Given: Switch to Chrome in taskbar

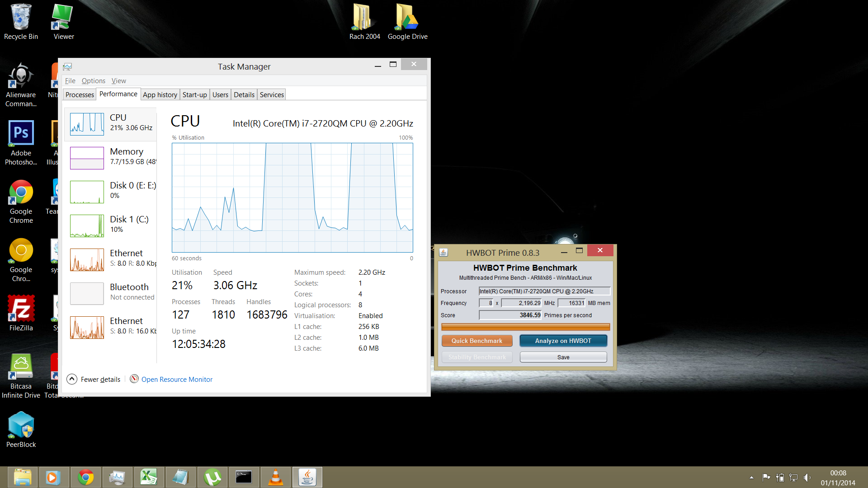Looking at the screenshot, I should 85,477.
